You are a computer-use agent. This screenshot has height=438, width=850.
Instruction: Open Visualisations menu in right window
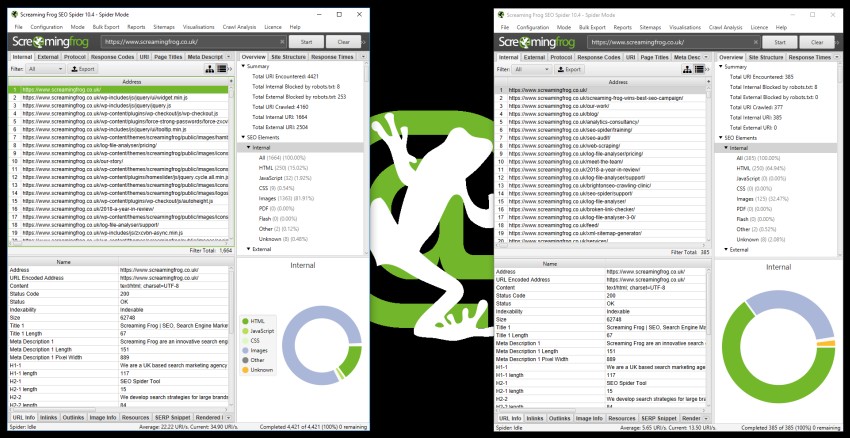[x=685, y=27]
